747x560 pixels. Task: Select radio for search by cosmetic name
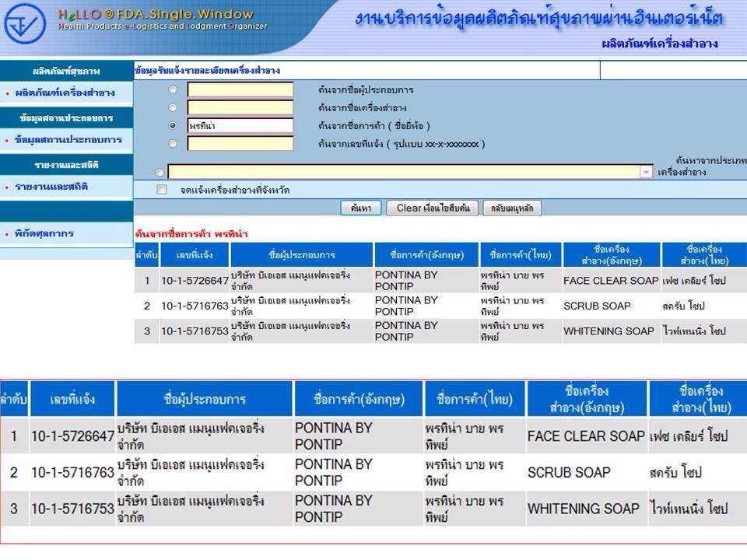pyautogui.click(x=173, y=107)
